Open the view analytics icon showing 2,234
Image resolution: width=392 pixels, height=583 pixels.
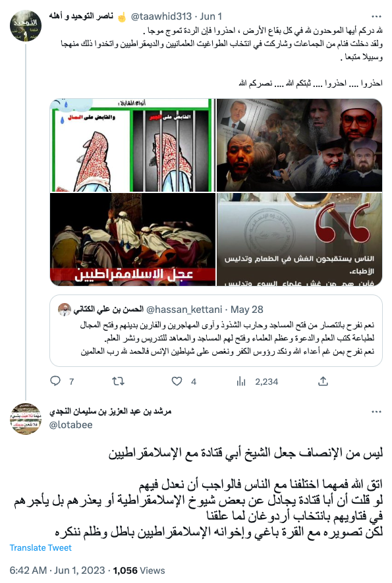[x=241, y=381]
